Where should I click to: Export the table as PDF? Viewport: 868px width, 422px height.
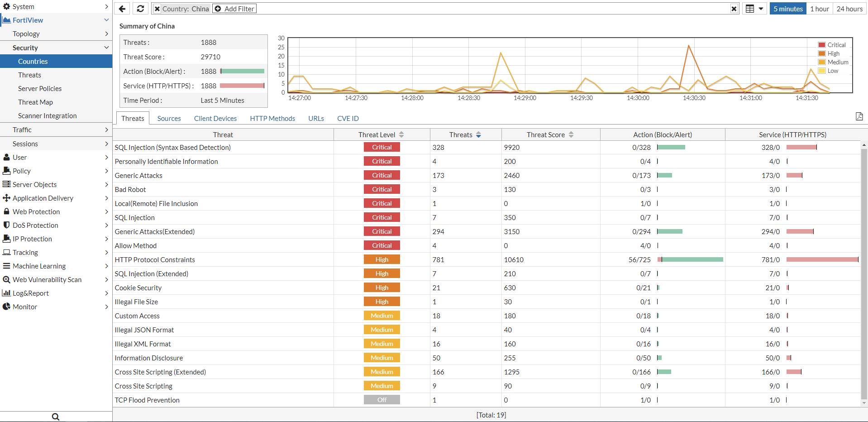tap(859, 116)
